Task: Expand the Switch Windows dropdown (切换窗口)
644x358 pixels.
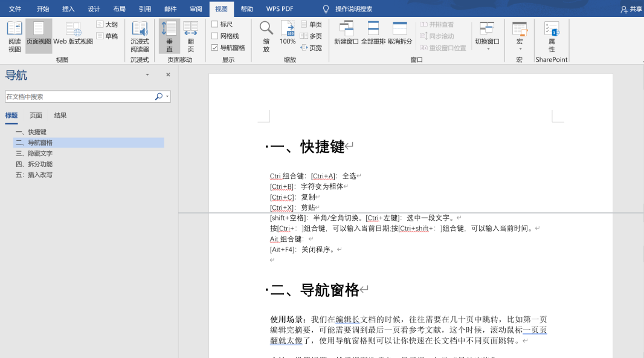Action: pos(487,36)
